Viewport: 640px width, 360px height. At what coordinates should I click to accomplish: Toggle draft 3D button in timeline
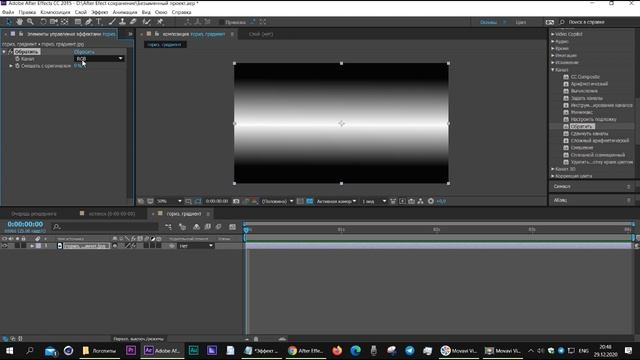(x=182, y=227)
